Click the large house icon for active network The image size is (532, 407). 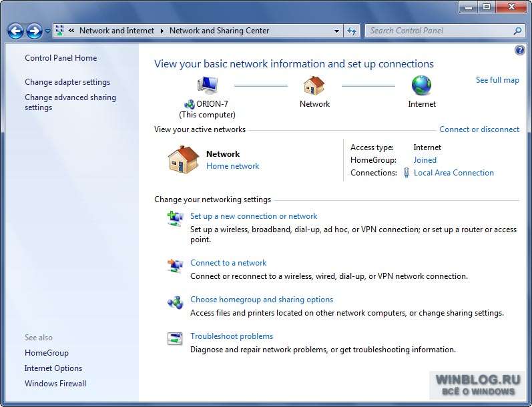(x=183, y=159)
